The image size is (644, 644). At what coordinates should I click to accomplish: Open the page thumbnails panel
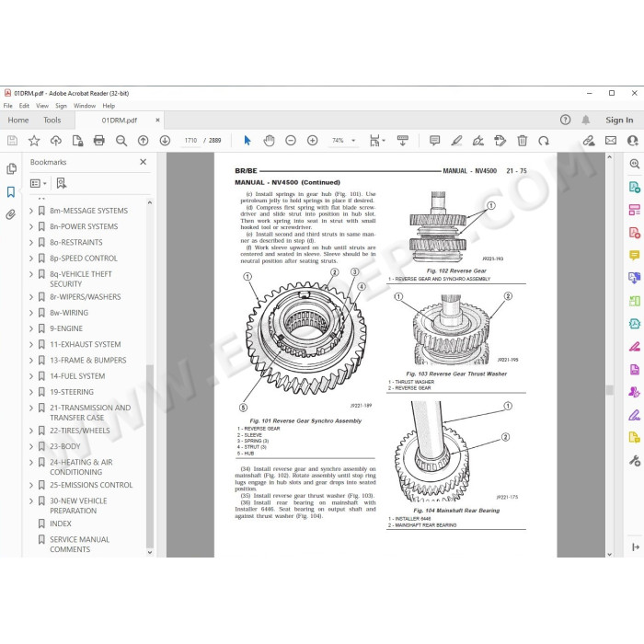coord(11,168)
